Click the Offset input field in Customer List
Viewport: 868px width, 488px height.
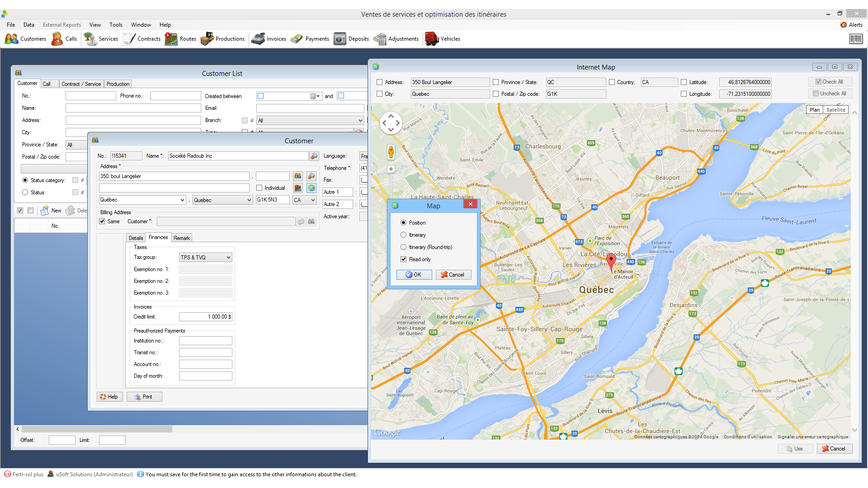pos(62,440)
